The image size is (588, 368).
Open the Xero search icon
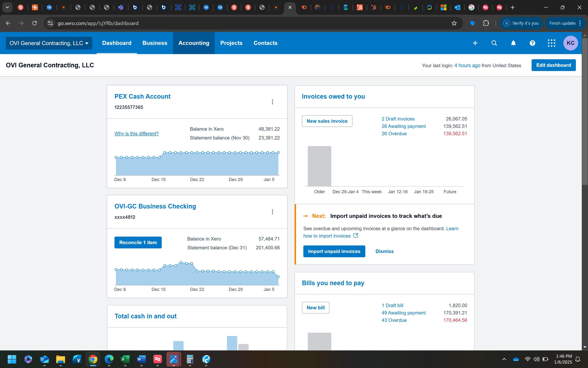pos(494,43)
